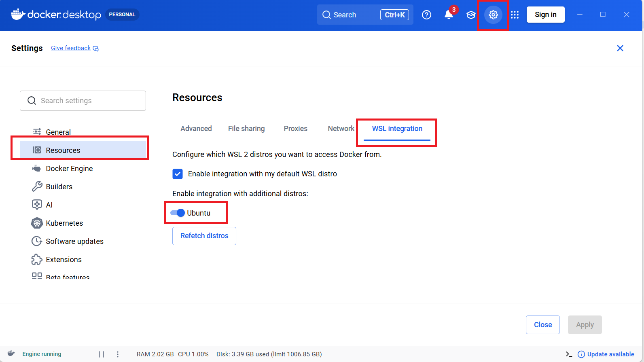Click the Ubuntu distro label
Viewport: 644px width, 362px height.
[x=199, y=213]
